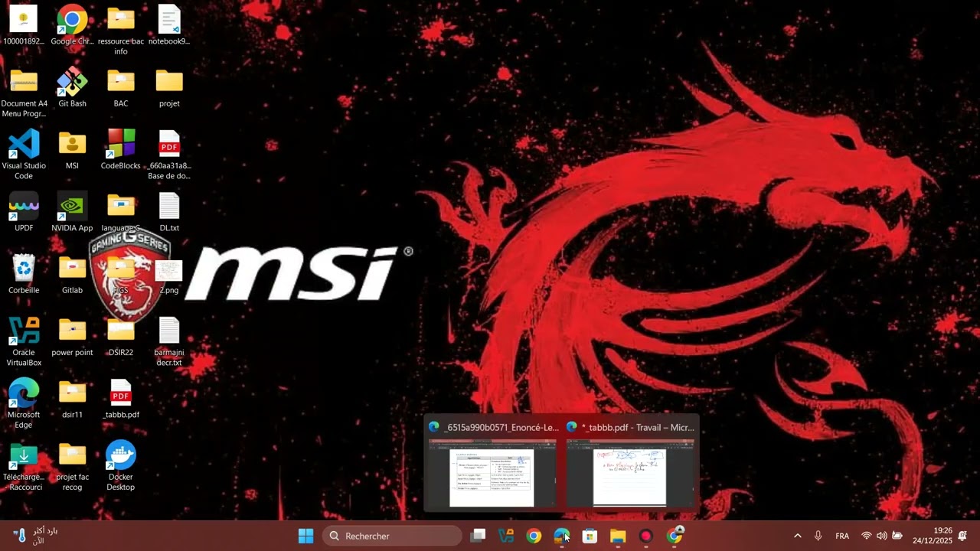Click the speaker volume tray icon
The width and height of the screenshot is (980, 551).
click(x=881, y=536)
